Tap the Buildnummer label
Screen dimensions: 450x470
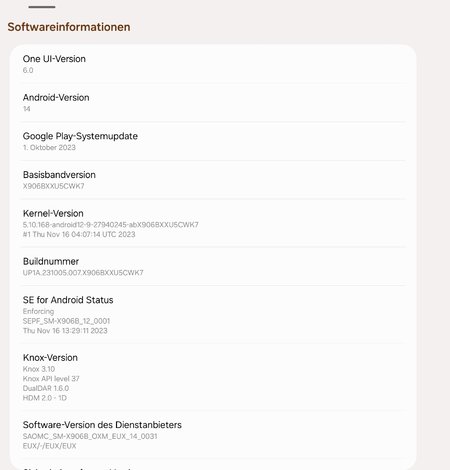click(51, 261)
